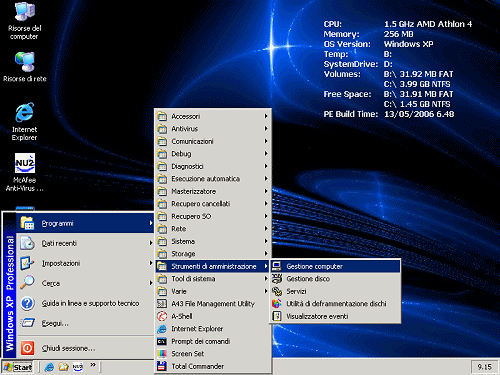Click the defrag utility icon
Image resolution: width=500 pixels, height=375 pixels.
click(x=277, y=304)
